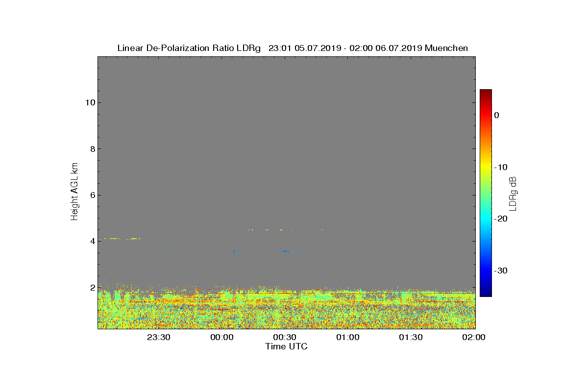Click the Time UTC axis title
Image resolution: width=588 pixels, height=392 pixels.
[287, 347]
